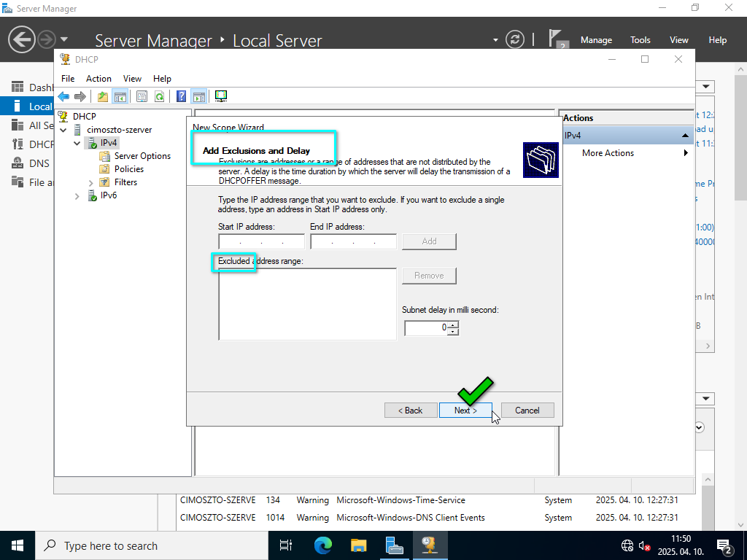The width and height of the screenshot is (747, 560).
Task: Expand the IPv6 tree node
Action: pos(77,196)
